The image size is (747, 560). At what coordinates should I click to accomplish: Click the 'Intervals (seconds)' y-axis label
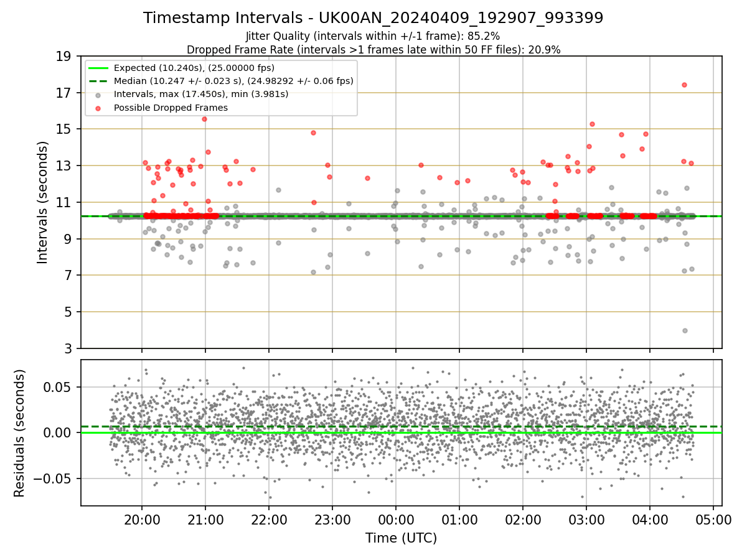coord(43,202)
